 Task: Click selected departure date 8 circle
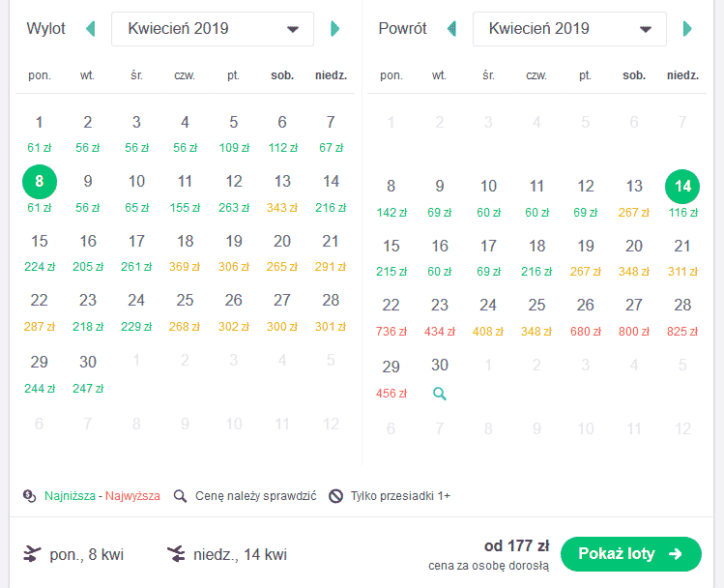(40, 182)
